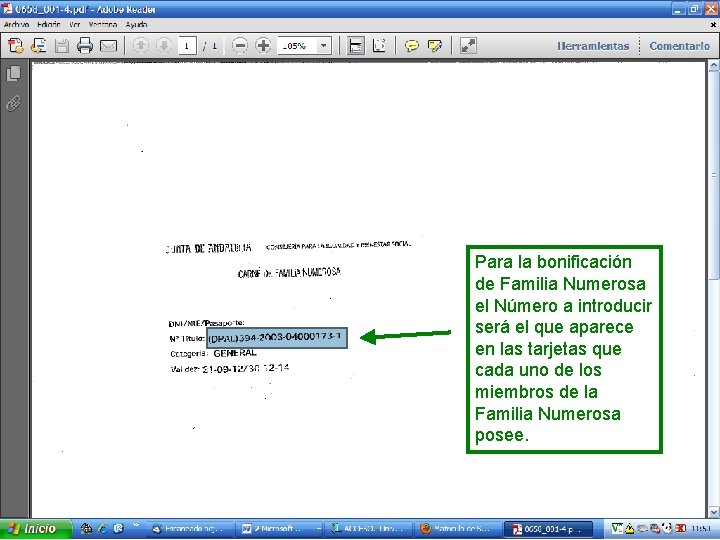Open the Create PDF online icon
Screen dimensions: 720x540
click(x=16, y=45)
